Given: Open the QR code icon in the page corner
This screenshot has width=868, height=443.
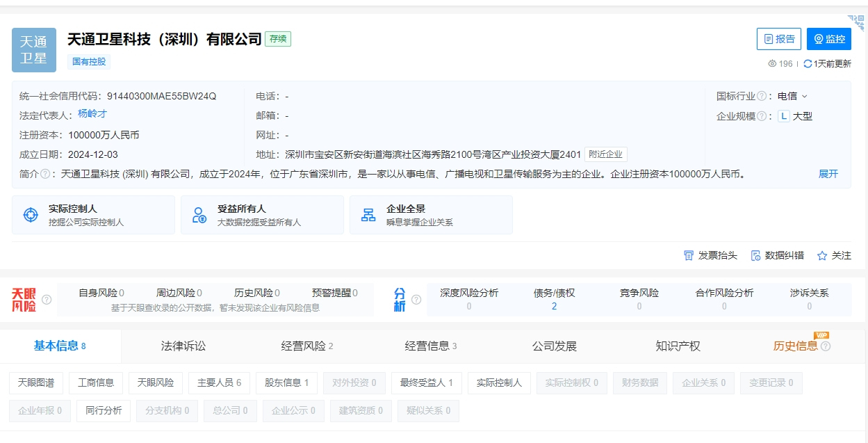Looking at the screenshot, I should 855,24.
